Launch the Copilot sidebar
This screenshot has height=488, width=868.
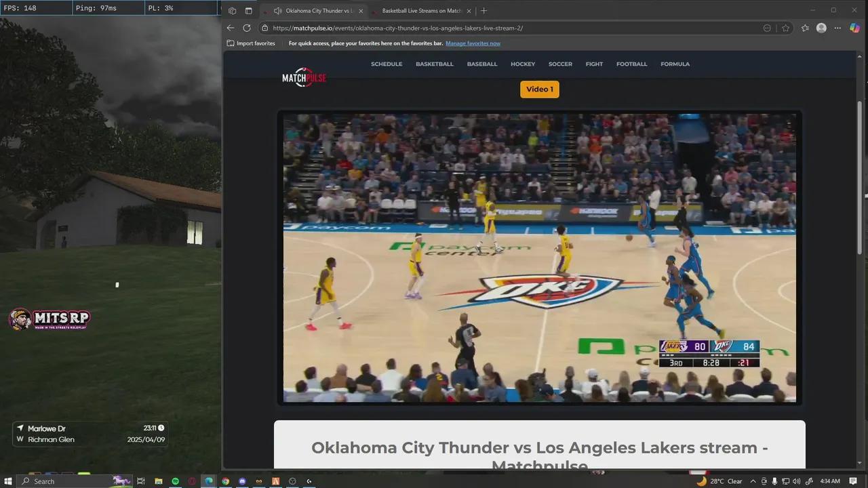[x=854, y=28]
